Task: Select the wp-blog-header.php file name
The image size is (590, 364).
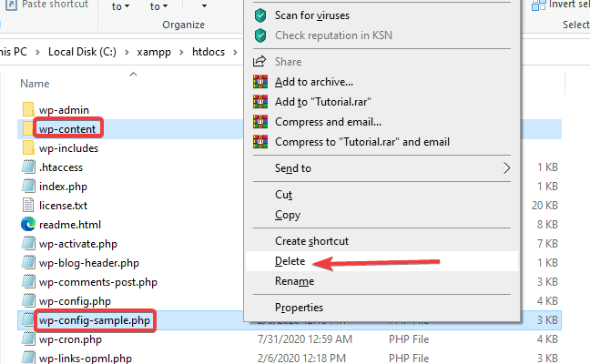Action: [x=89, y=263]
